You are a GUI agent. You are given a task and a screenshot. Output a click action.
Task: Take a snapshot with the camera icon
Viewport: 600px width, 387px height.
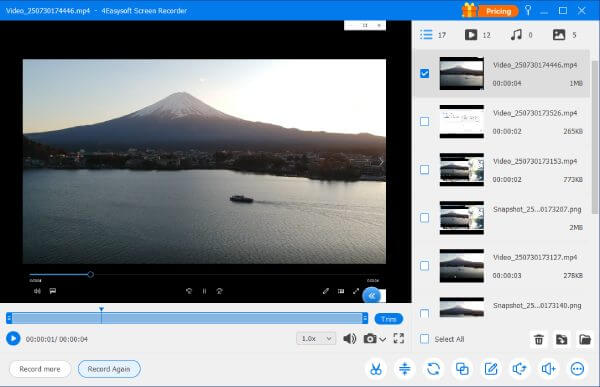click(370, 338)
